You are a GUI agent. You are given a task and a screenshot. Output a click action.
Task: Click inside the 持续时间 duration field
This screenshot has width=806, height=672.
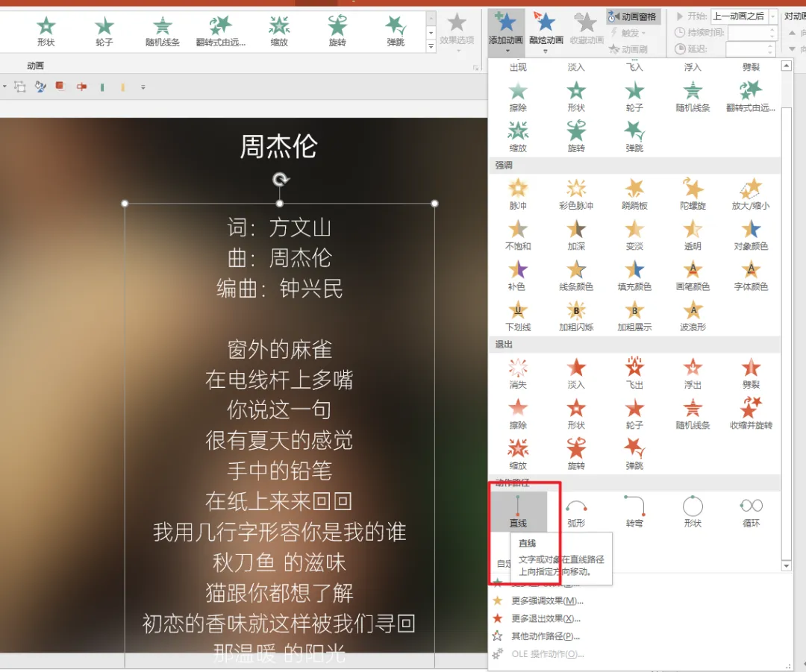pyautogui.click(x=747, y=33)
